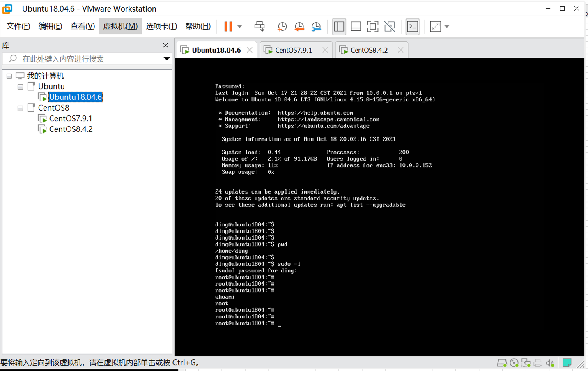
Task: Collapse the CentOS8 folder in the library
Action: click(20, 108)
